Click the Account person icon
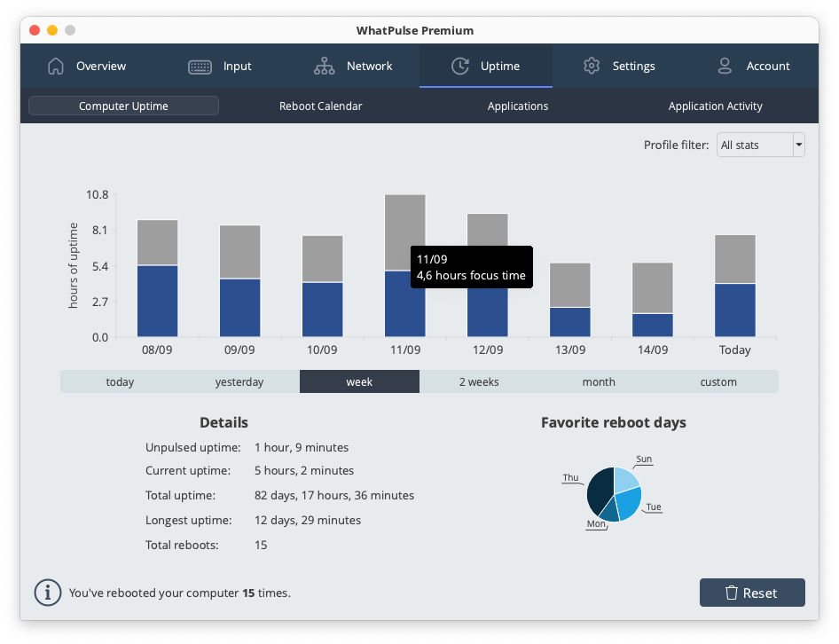 pos(725,67)
